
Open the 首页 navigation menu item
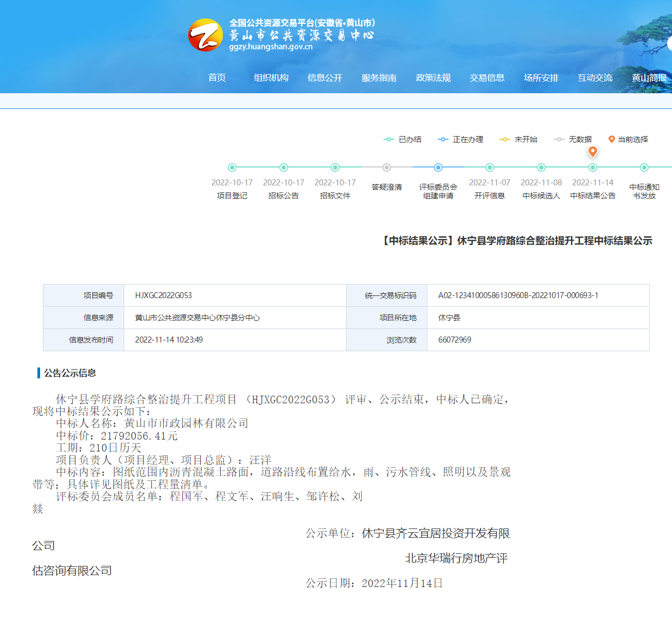pos(217,78)
